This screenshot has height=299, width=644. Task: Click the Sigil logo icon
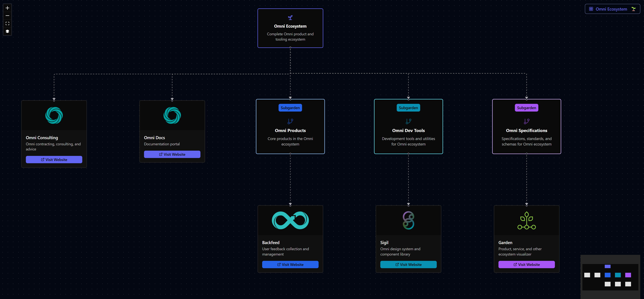pos(408,220)
